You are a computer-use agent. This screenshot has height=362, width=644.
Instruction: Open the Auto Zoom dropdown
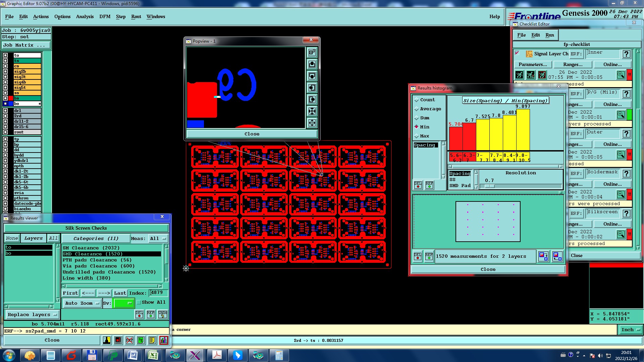82,303
